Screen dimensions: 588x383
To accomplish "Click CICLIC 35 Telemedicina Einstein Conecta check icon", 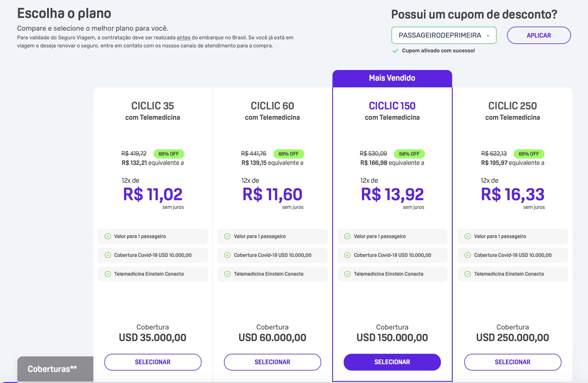I will coord(108,274).
